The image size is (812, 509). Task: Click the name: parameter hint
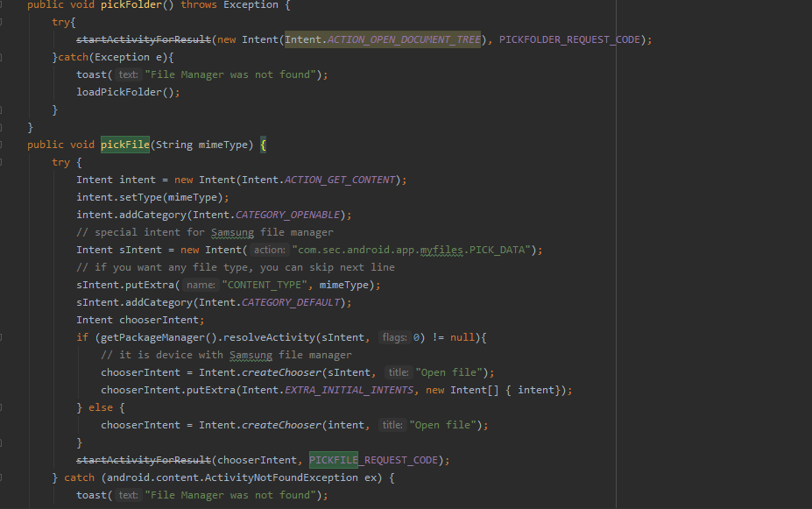(201, 286)
